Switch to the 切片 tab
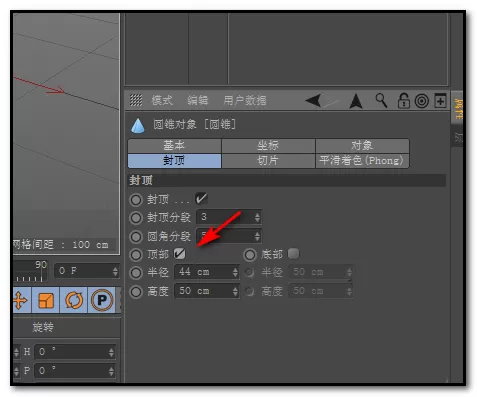 tap(268, 161)
